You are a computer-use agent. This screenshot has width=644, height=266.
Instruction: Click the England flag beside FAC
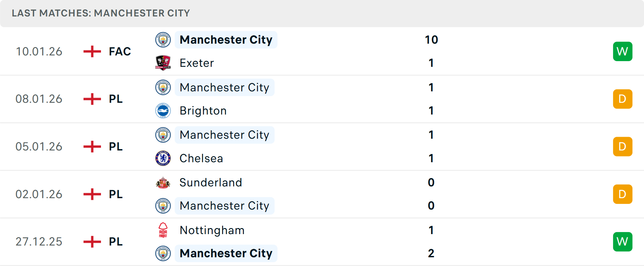pos(92,51)
